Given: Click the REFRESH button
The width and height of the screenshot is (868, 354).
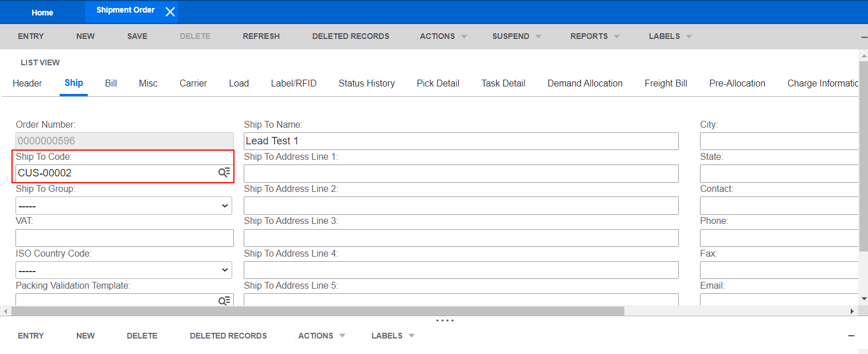Looking at the screenshot, I should pyautogui.click(x=261, y=36).
